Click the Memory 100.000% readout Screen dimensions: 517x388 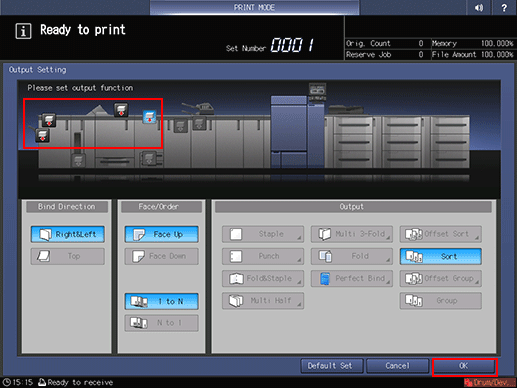coord(473,44)
